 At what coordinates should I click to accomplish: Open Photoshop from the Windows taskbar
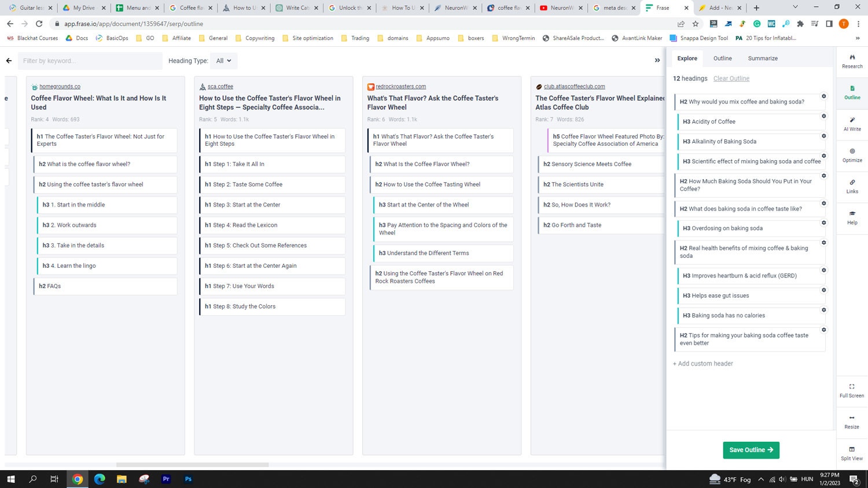click(x=188, y=479)
